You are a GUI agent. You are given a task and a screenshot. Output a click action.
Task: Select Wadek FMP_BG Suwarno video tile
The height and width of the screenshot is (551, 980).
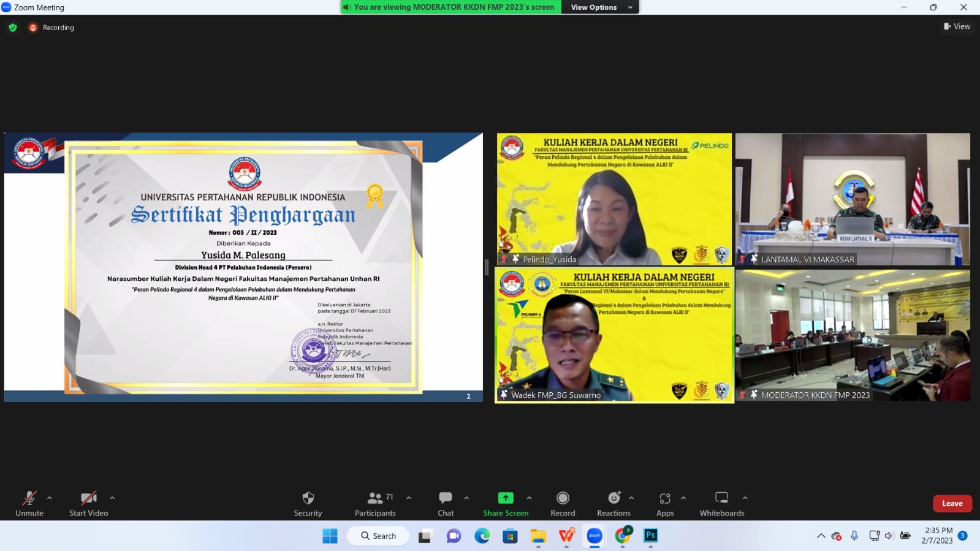click(614, 335)
